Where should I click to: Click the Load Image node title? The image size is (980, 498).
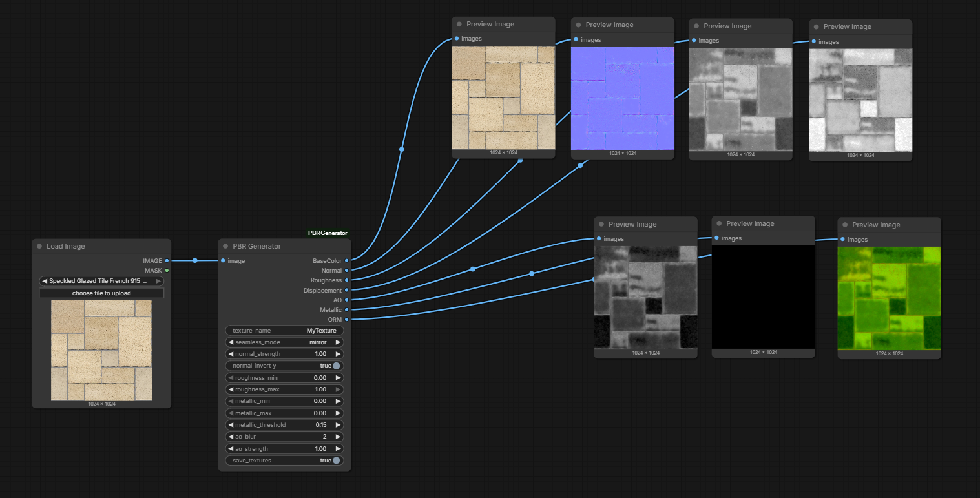point(65,246)
